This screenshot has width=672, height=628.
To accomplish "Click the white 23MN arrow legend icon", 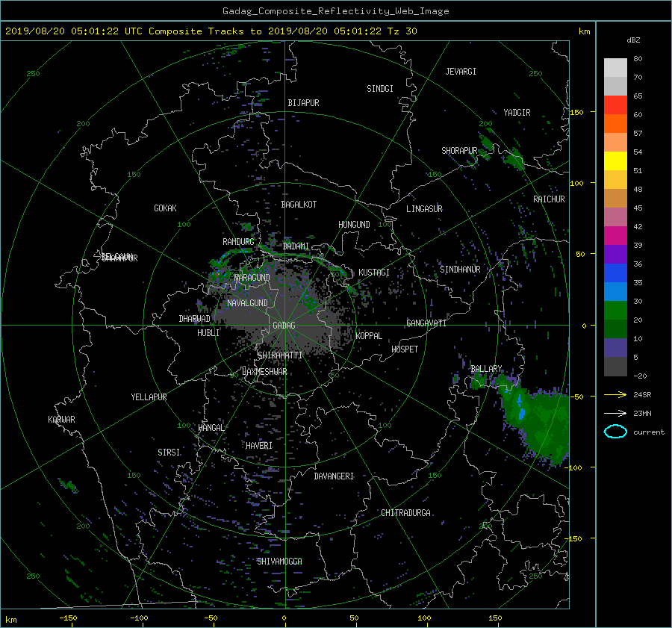I will (615, 413).
